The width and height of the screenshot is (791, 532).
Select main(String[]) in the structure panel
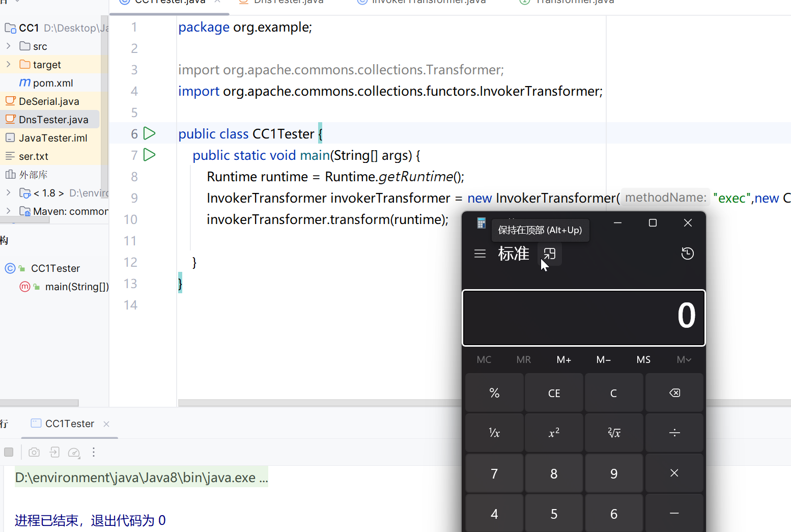(76, 287)
